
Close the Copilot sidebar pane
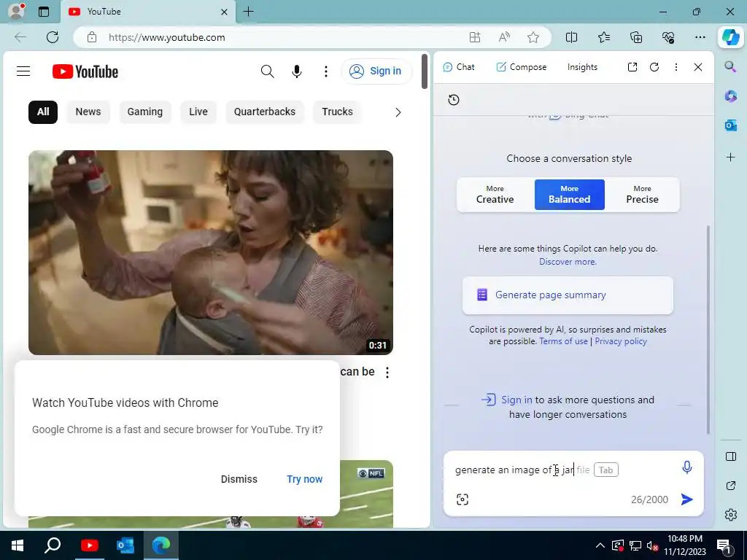[x=698, y=67]
